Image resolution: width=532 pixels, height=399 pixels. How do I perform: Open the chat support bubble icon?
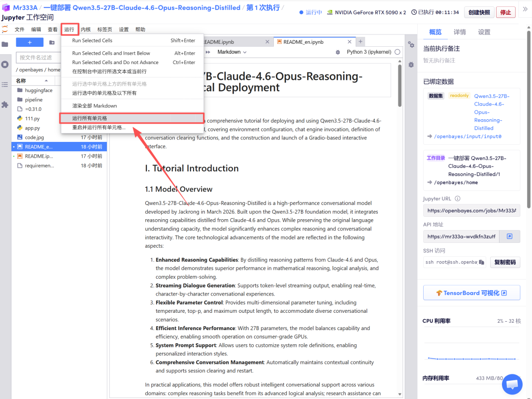tap(512, 384)
